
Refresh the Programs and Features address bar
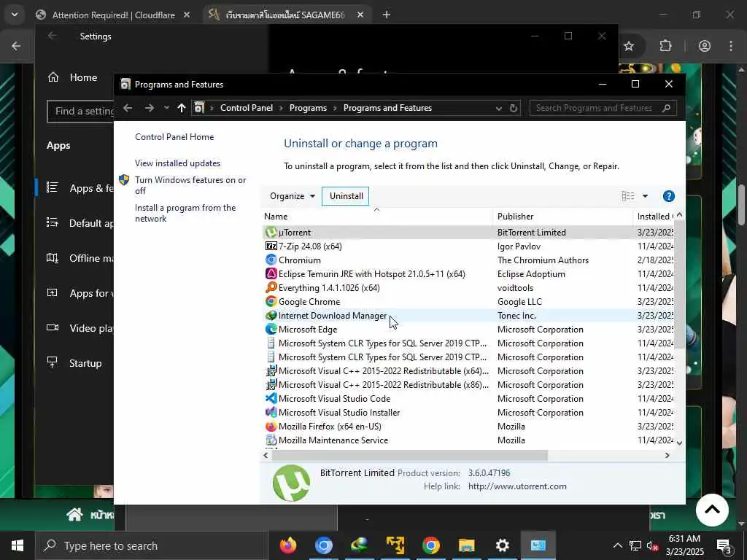(x=513, y=108)
